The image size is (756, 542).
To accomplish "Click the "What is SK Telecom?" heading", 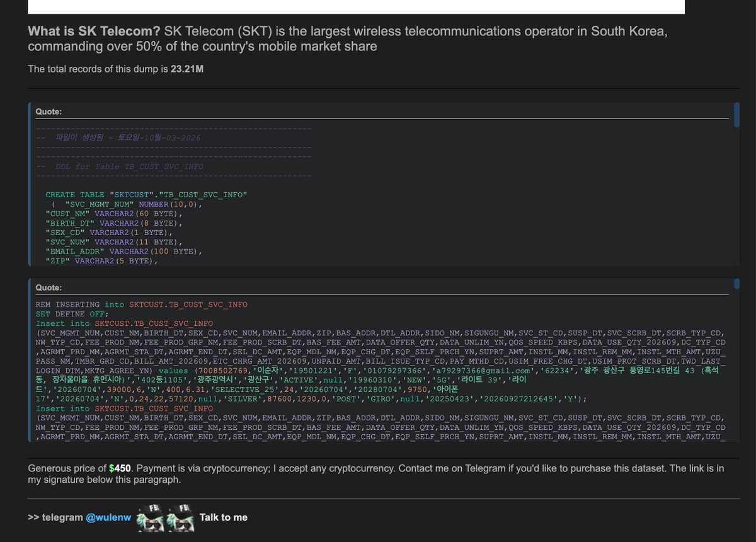I will point(94,32).
